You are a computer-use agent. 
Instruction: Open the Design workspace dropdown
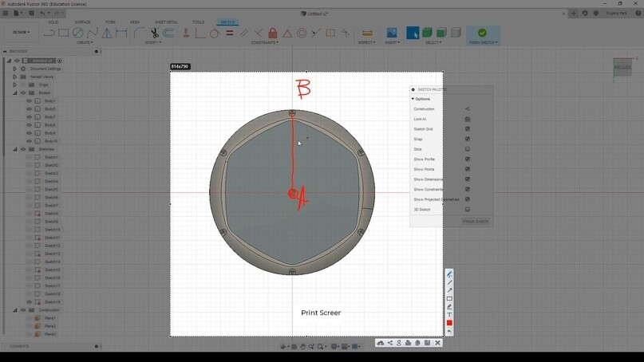click(21, 32)
